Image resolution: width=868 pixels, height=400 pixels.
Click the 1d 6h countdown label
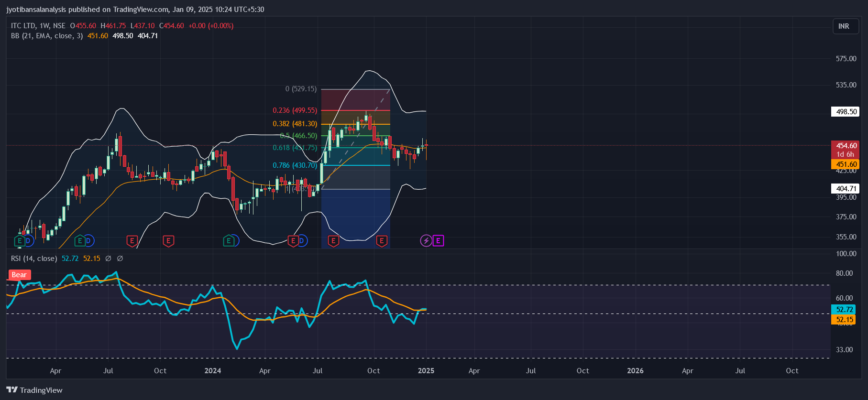click(845, 154)
